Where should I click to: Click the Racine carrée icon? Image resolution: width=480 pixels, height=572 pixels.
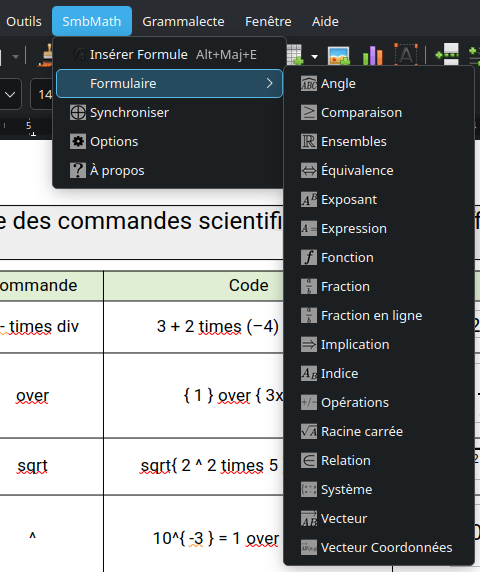click(309, 432)
